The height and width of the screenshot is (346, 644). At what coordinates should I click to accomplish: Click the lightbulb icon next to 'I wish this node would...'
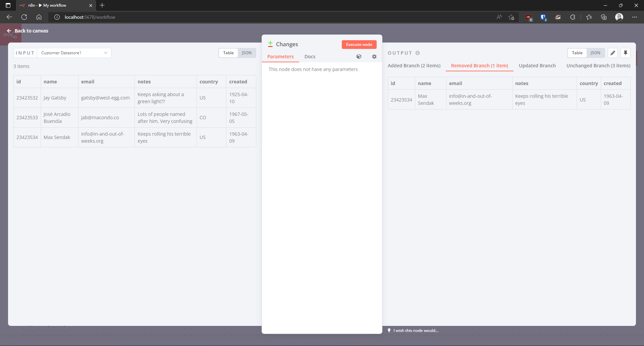pyautogui.click(x=389, y=330)
